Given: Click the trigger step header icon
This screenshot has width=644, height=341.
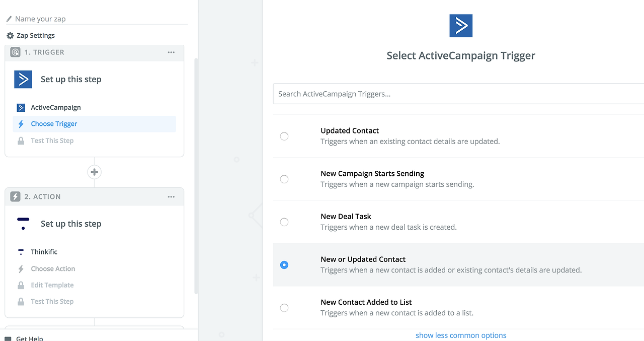Looking at the screenshot, I should pos(16,52).
